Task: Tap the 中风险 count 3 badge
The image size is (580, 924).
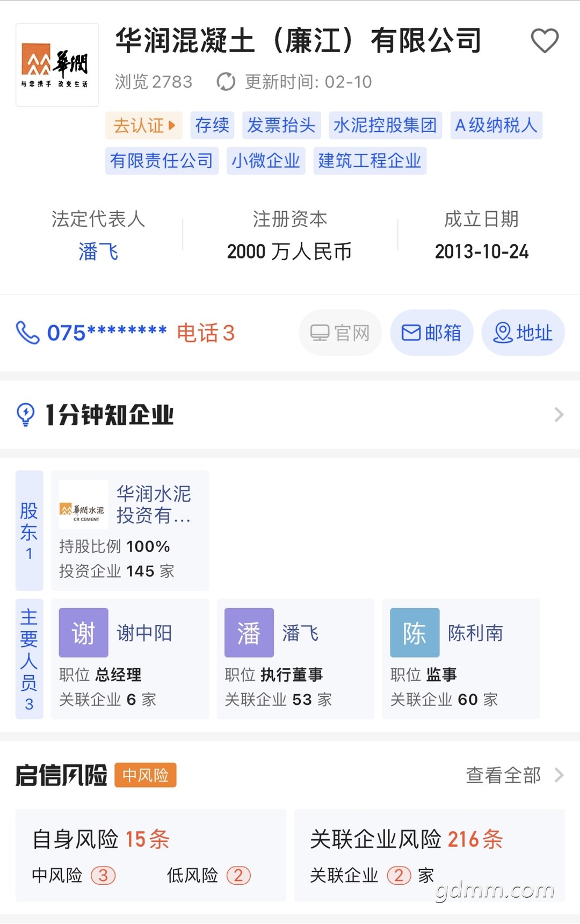Action: [103, 876]
